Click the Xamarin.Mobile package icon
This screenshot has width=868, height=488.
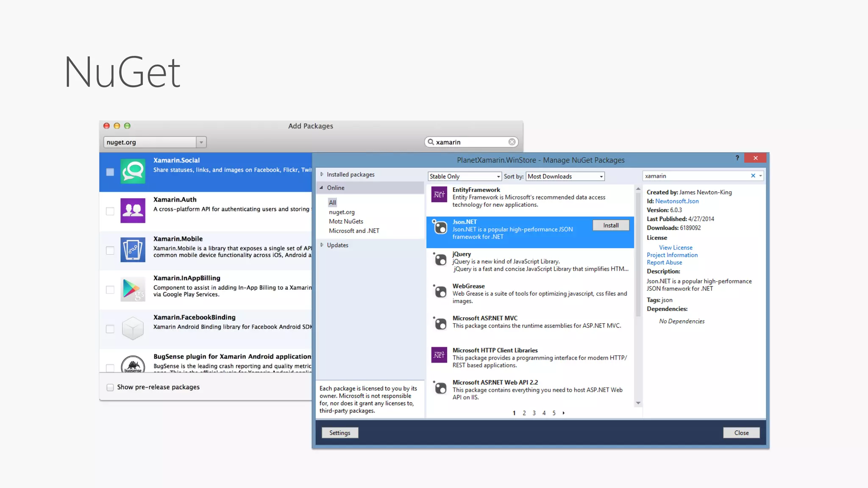click(x=133, y=250)
